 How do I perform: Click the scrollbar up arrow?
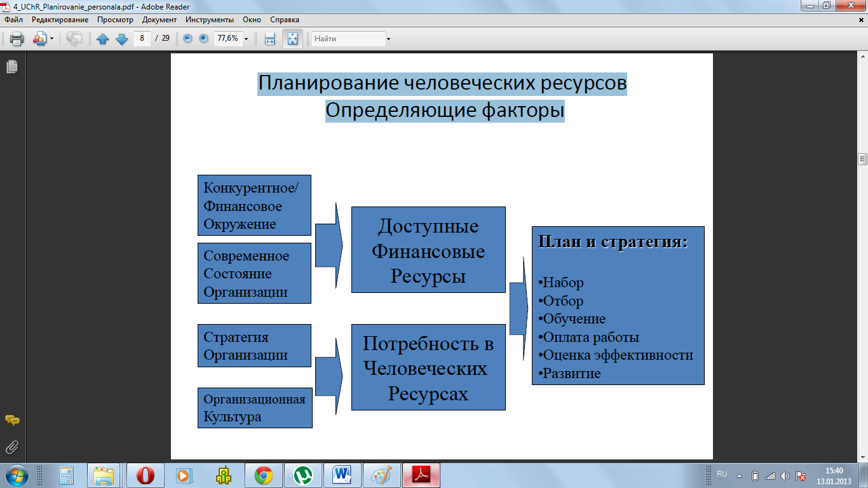pos(862,57)
